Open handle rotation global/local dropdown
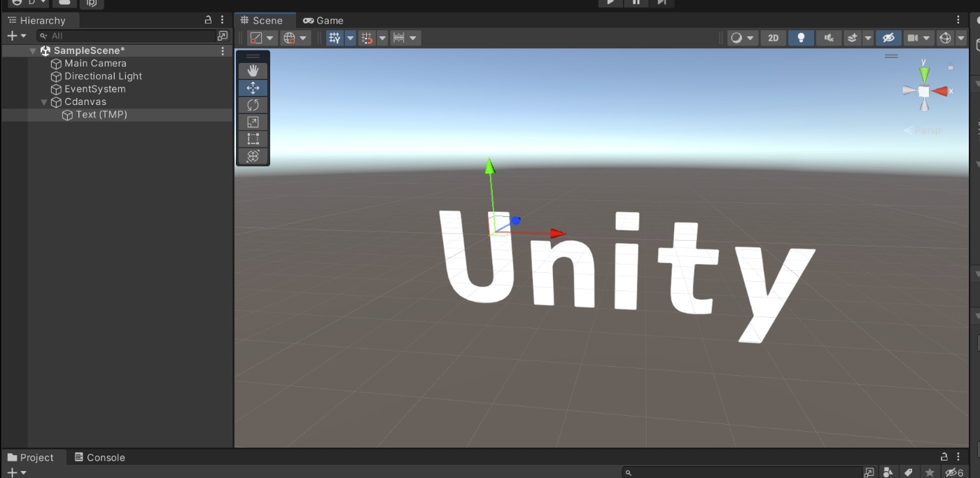The image size is (980, 478). click(295, 38)
